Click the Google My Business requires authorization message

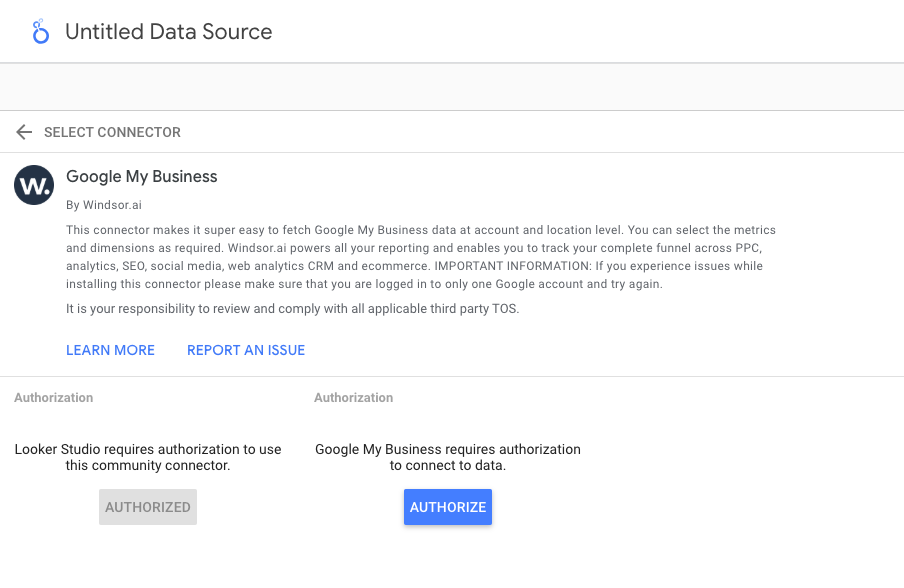pos(448,457)
